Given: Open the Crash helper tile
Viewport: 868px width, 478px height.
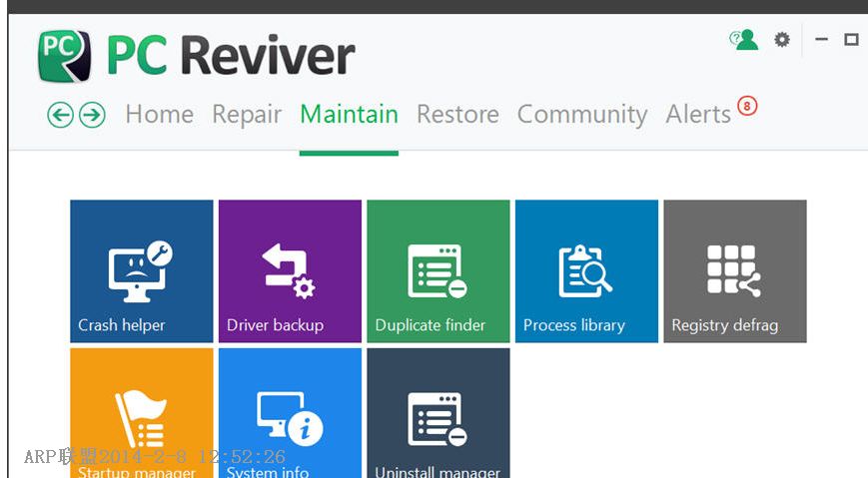Looking at the screenshot, I should (x=142, y=271).
